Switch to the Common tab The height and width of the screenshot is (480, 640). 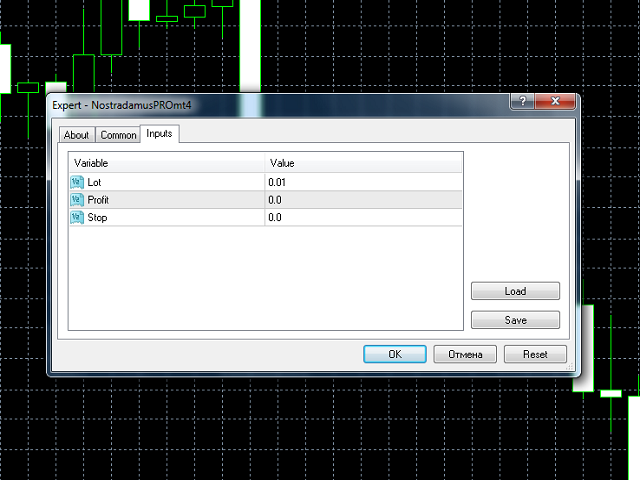(118, 135)
